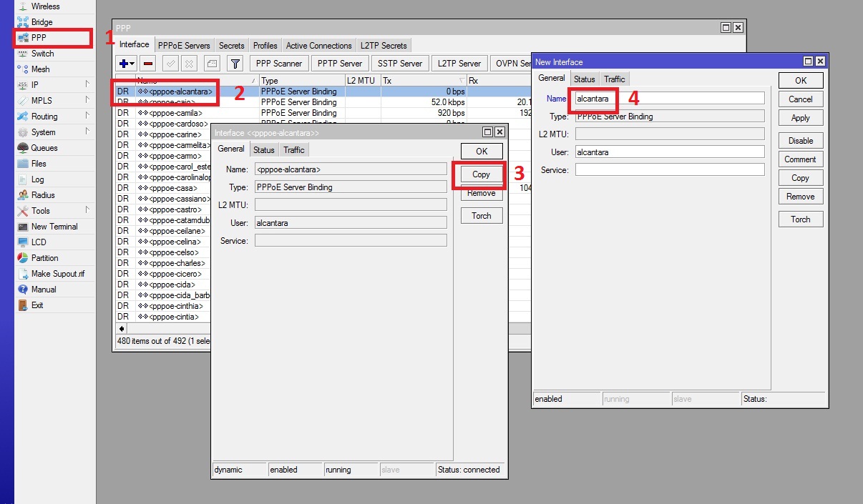Click OK in pppoe-alcantara dialog
The image size is (863, 504).
coord(482,152)
